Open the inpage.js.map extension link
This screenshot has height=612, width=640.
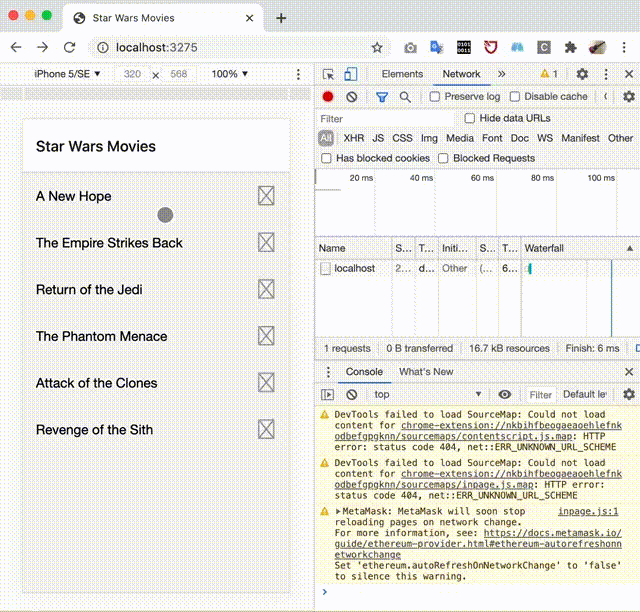(478, 479)
